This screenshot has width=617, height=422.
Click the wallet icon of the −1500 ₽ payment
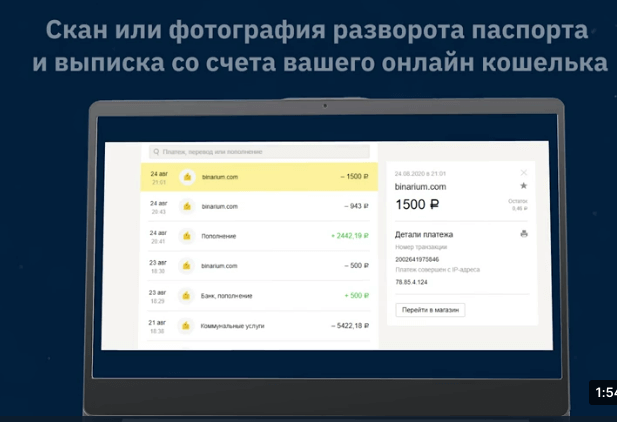185,177
